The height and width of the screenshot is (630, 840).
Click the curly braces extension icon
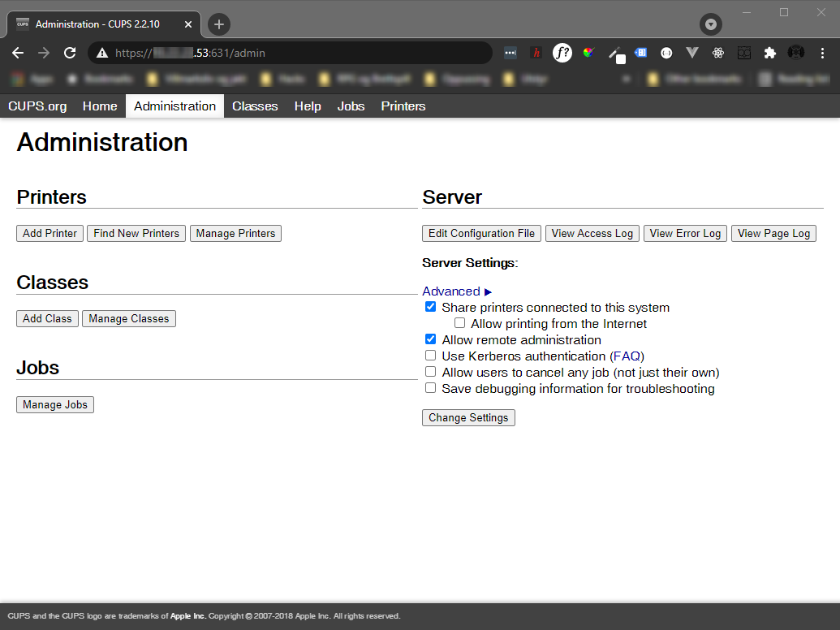(x=666, y=53)
